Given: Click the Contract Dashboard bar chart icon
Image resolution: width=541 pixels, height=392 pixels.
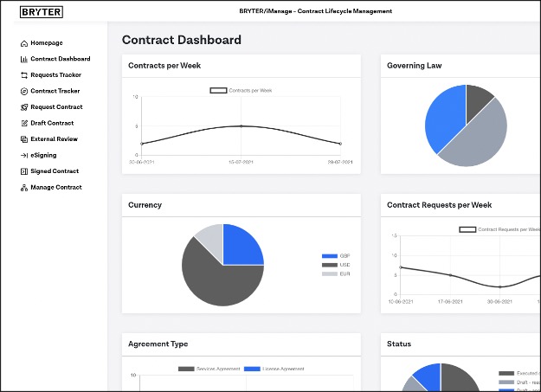Looking at the screenshot, I should coord(24,60).
